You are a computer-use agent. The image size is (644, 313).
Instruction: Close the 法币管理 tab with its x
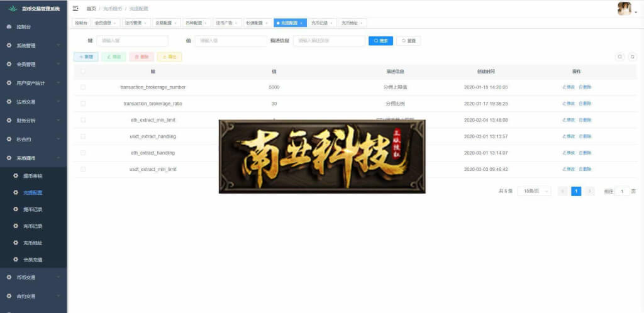[x=145, y=23]
